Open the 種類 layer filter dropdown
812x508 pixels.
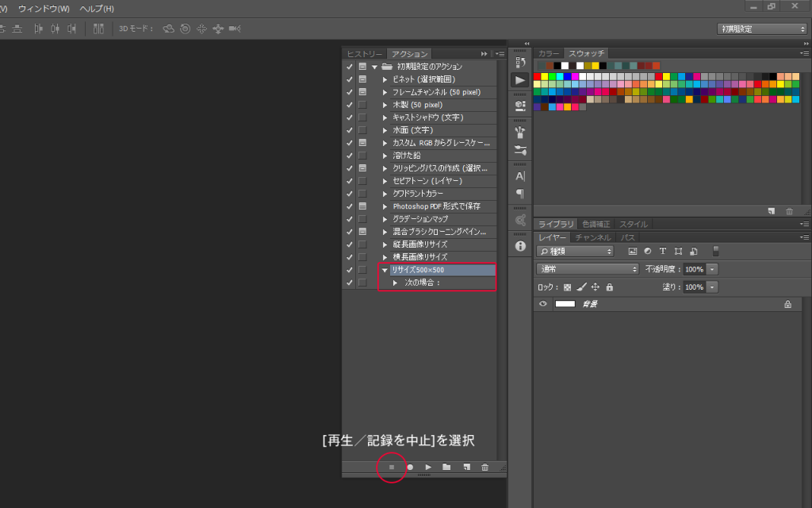[575, 252]
